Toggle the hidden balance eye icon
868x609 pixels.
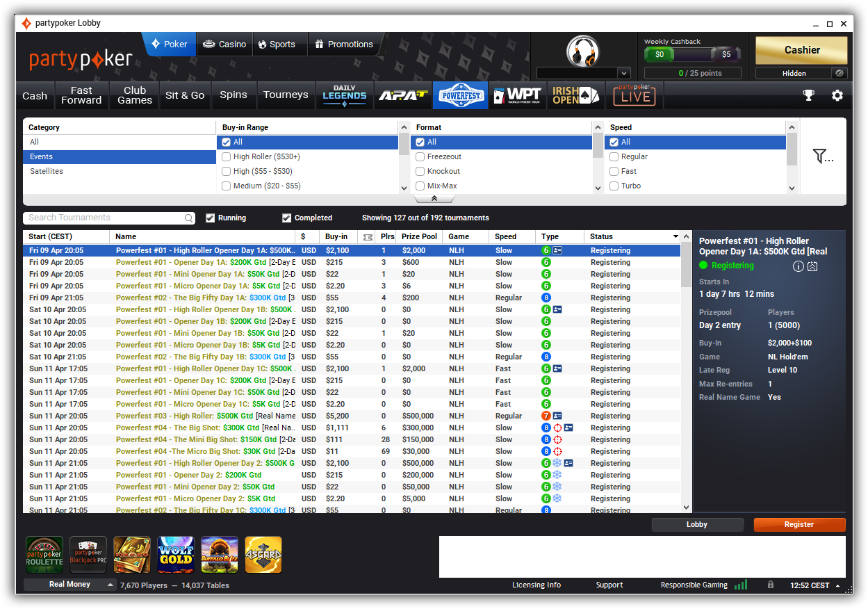point(840,73)
